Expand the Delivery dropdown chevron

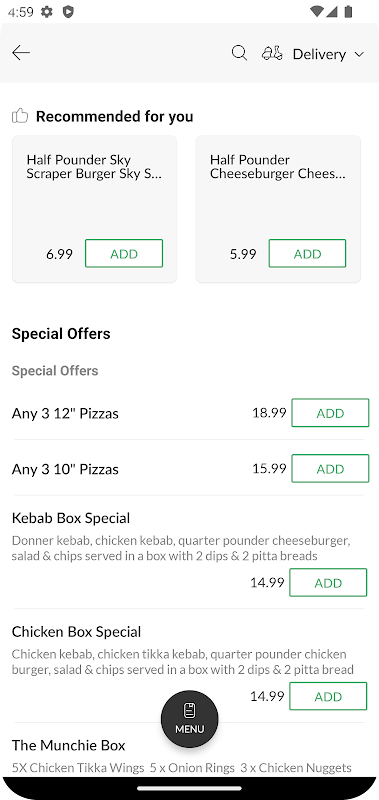[359, 54]
